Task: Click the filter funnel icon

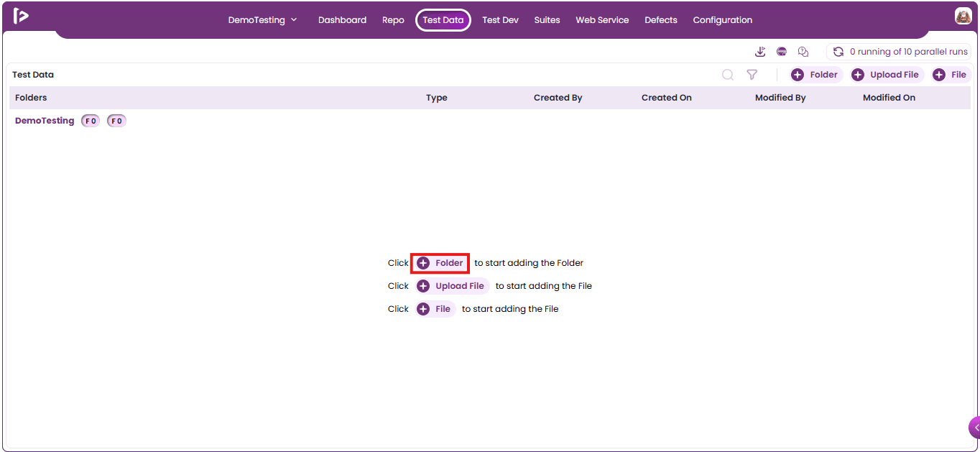Action: (x=752, y=75)
